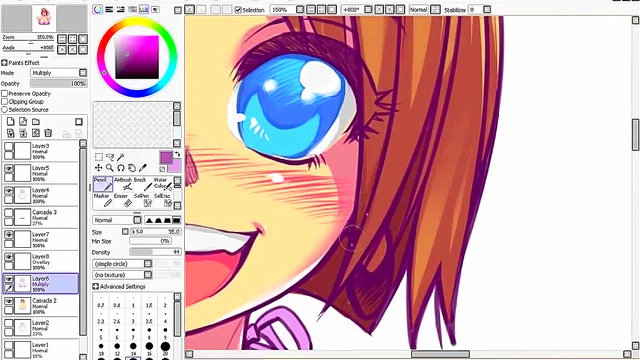Choose the lasso selection tool

pyautogui.click(x=110, y=157)
